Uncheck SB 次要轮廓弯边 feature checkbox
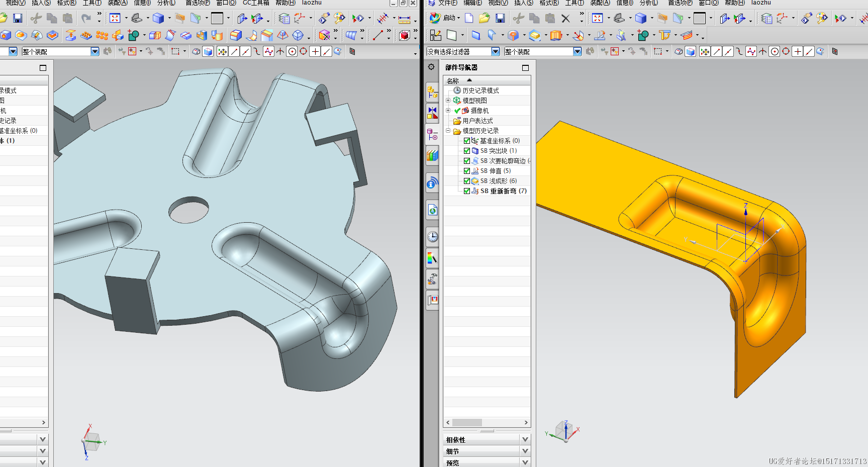The image size is (868, 467). 467,161
